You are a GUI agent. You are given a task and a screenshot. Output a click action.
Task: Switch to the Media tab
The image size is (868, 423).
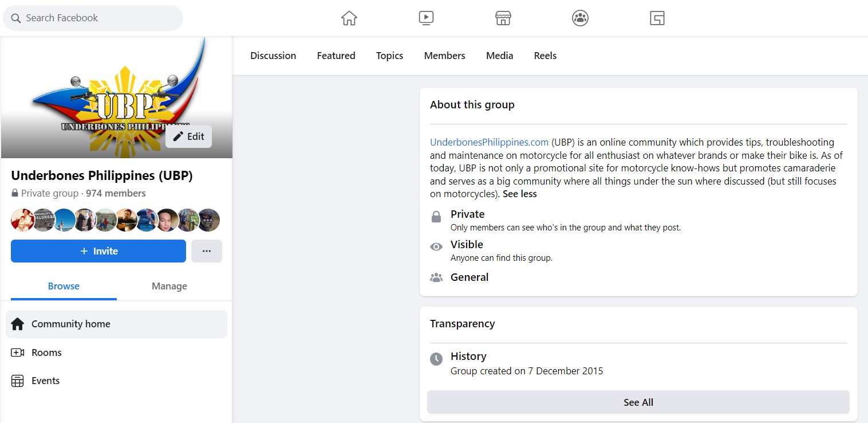tap(499, 56)
